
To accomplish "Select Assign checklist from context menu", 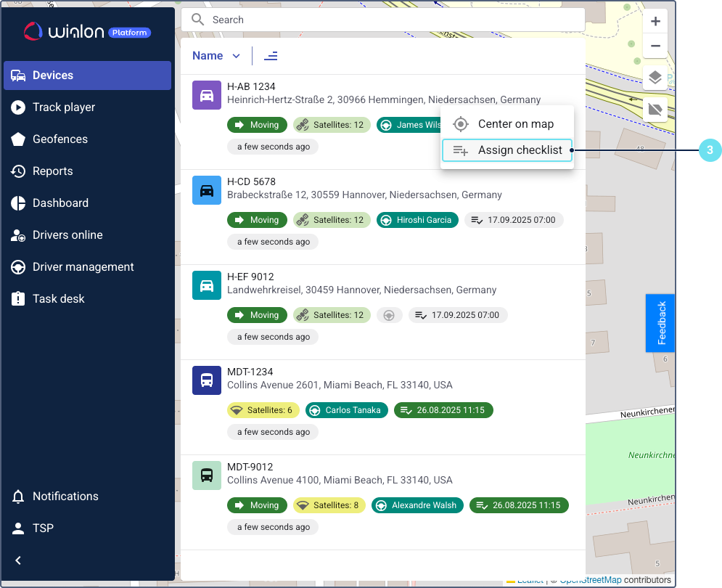I will pos(507,150).
